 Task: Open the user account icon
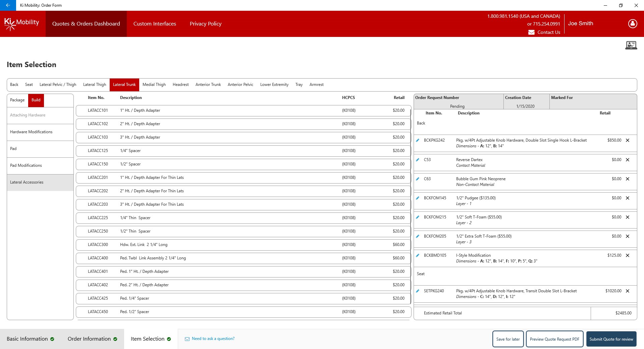(632, 23)
